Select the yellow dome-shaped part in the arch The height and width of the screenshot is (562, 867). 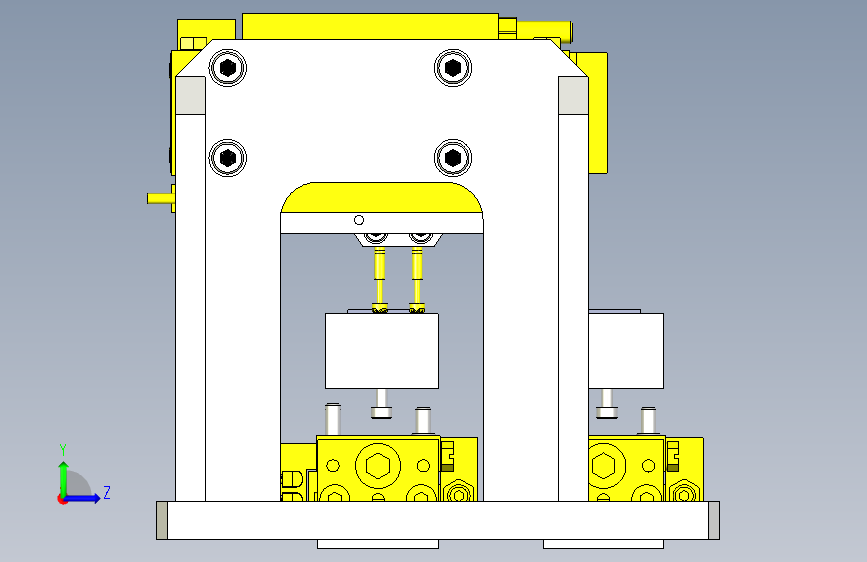382,197
